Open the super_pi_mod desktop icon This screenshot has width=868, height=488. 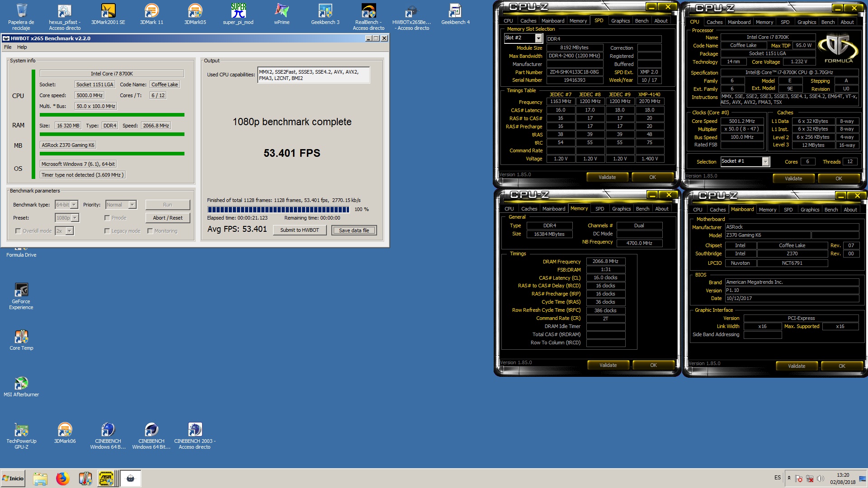(x=238, y=14)
